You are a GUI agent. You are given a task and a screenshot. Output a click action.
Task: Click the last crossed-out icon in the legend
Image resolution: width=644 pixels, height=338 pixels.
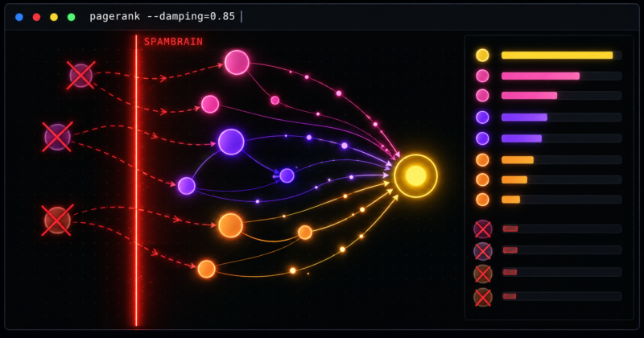(x=482, y=297)
